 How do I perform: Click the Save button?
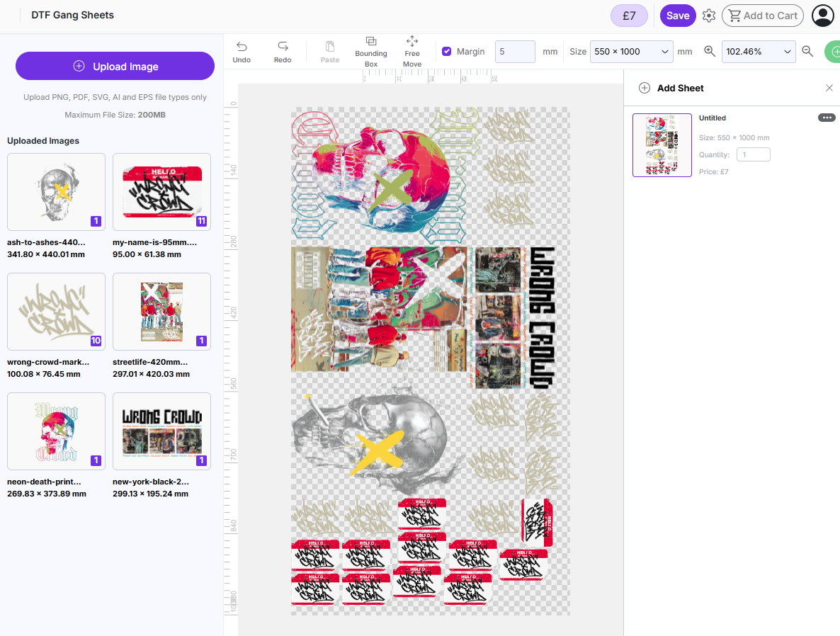pyautogui.click(x=678, y=15)
